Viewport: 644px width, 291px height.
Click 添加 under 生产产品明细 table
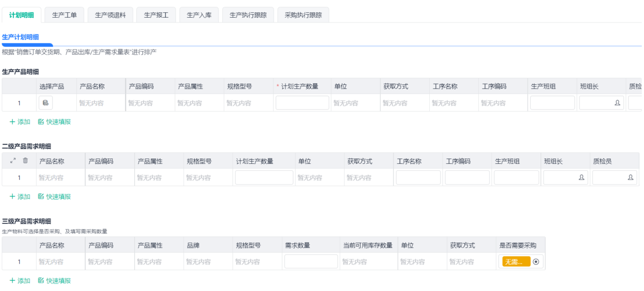[20, 122]
